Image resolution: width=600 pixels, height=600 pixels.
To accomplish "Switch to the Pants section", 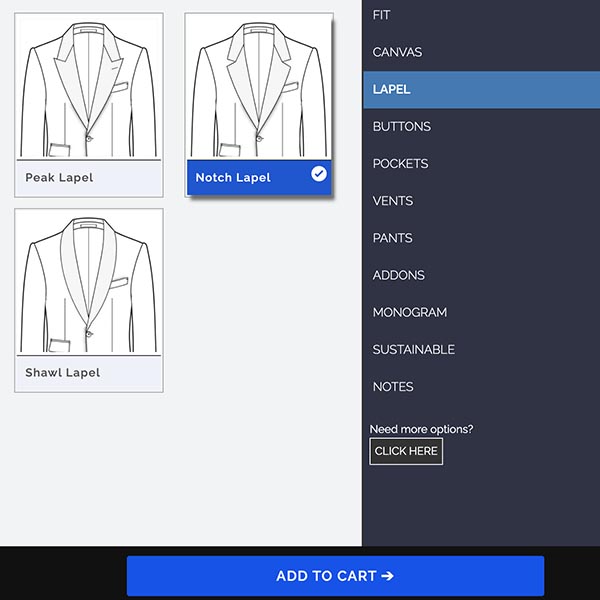I will click(392, 238).
